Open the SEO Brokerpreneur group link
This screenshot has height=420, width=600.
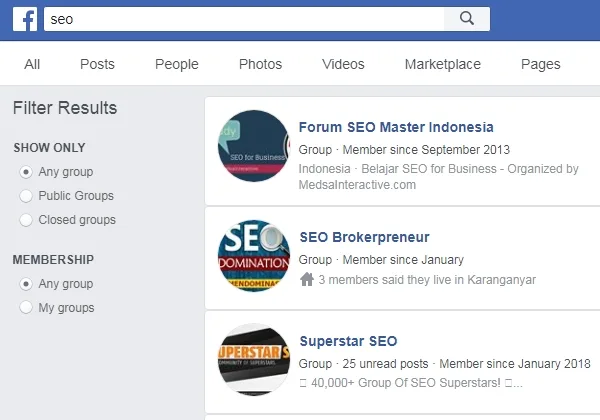coord(364,237)
